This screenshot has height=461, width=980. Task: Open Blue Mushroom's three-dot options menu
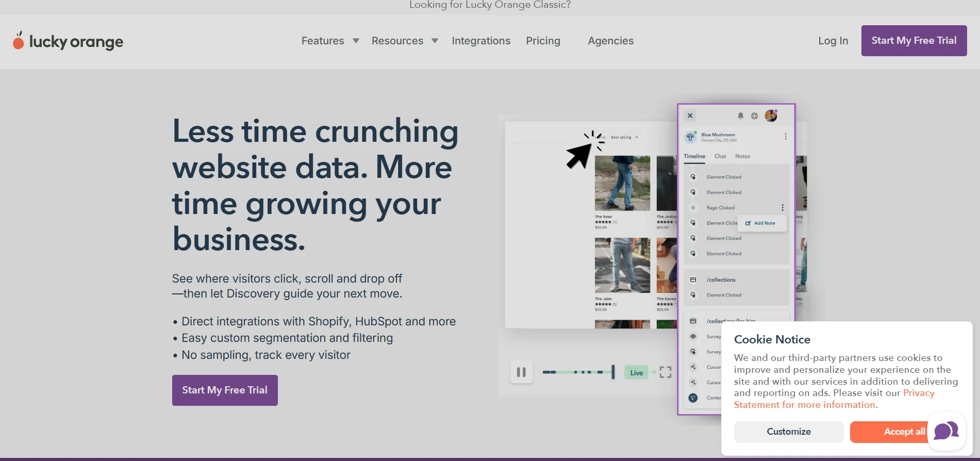pyautogui.click(x=785, y=137)
